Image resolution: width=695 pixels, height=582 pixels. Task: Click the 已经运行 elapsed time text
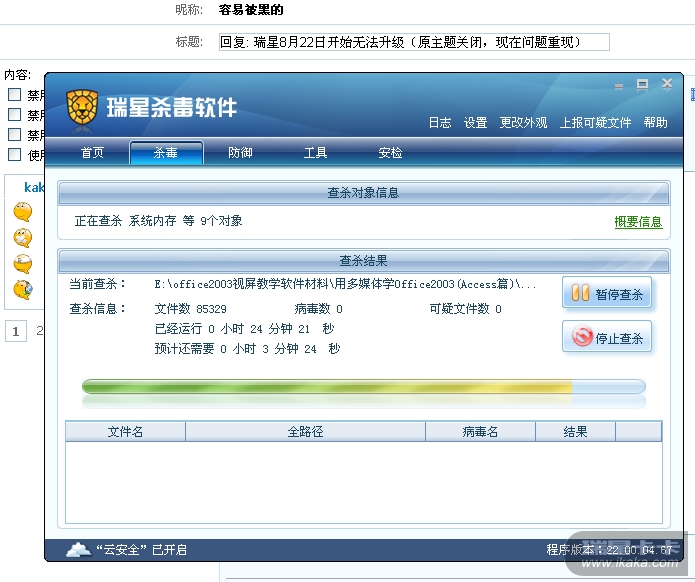tap(244, 329)
